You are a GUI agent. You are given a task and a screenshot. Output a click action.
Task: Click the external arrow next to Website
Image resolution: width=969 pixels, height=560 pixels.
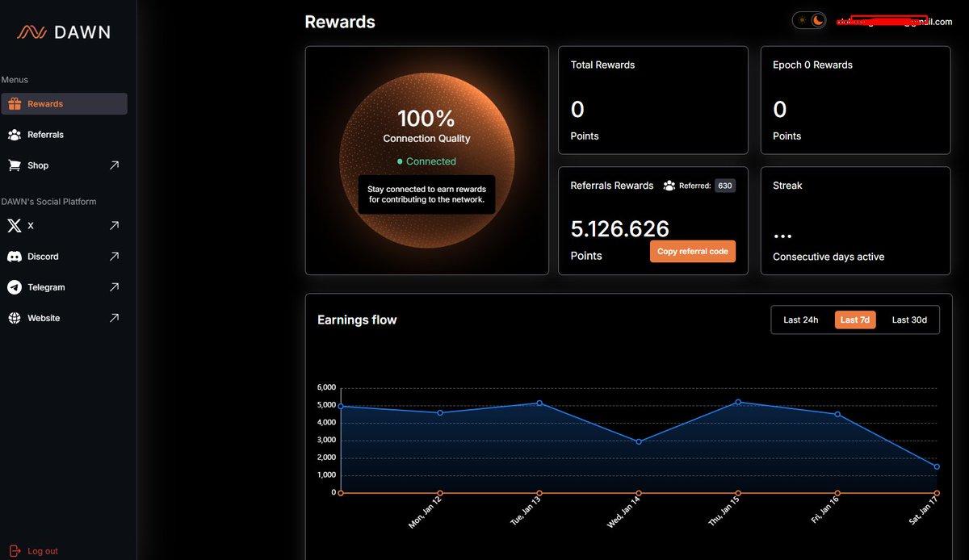pos(114,318)
